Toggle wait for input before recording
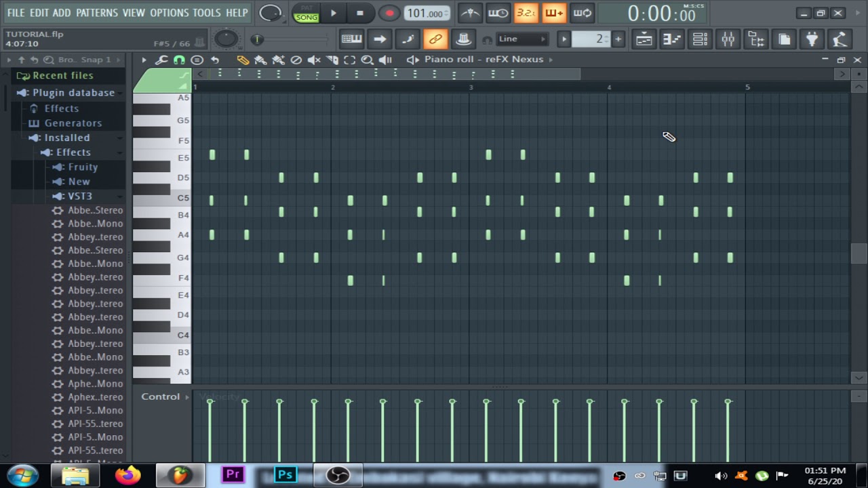Viewport: 868px width, 488px height. [498, 13]
